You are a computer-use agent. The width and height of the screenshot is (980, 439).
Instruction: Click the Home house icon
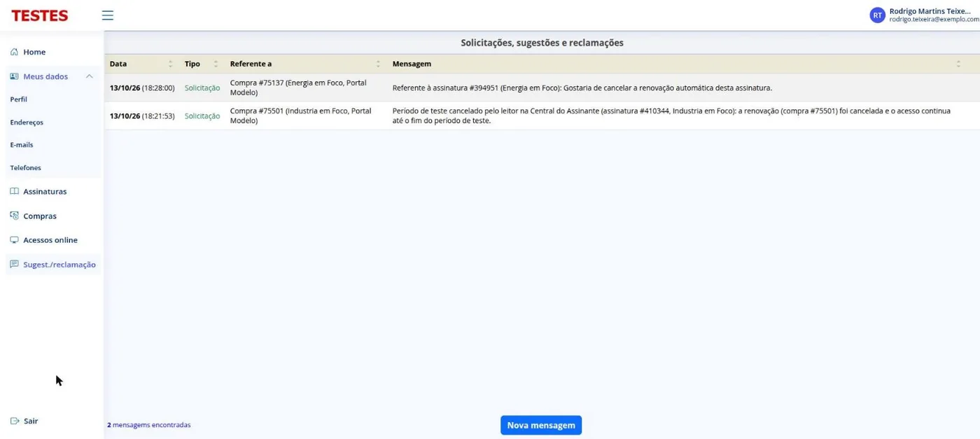[14, 52]
